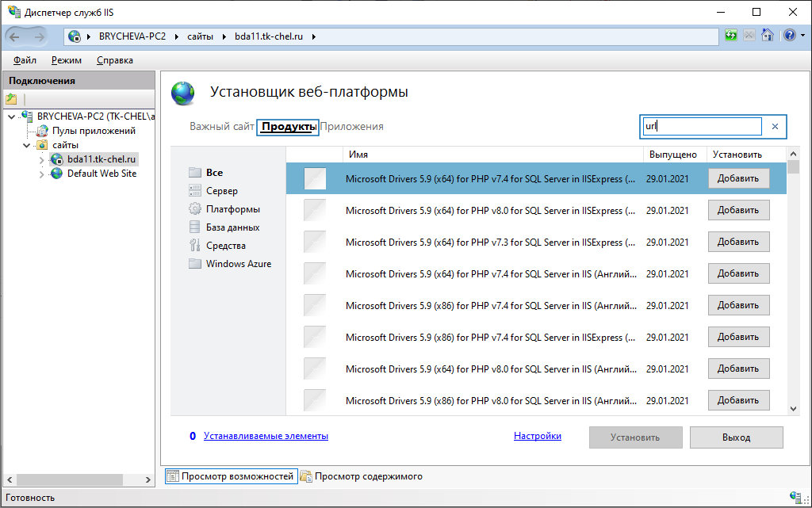Expand the bda11.tk-chel.ru site node
The image size is (812, 508).
[x=41, y=160]
